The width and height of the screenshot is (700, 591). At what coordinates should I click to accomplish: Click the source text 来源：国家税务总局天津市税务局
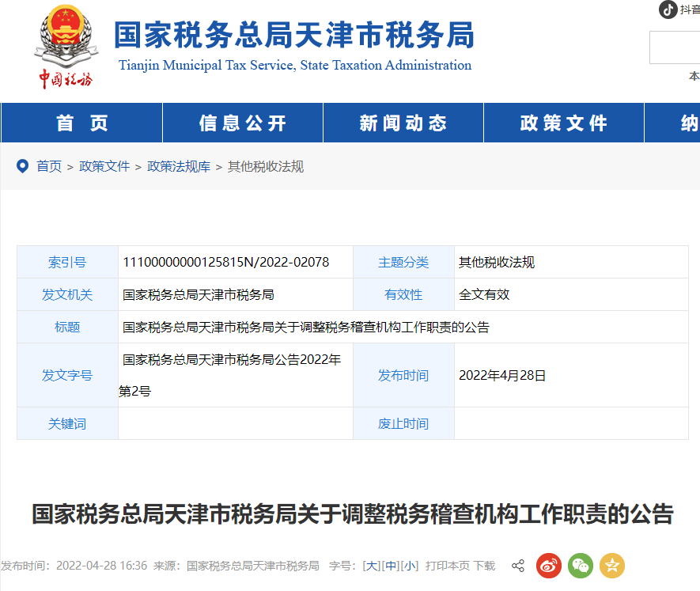(x=236, y=566)
